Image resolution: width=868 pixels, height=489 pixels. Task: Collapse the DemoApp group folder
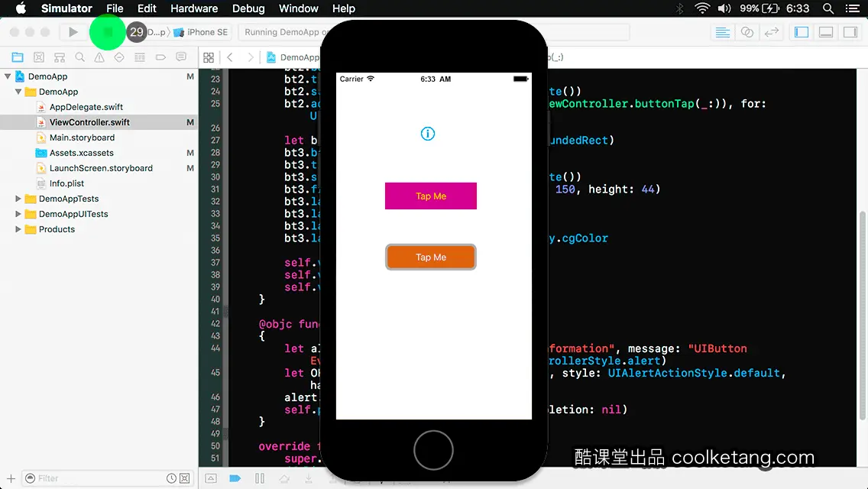pyautogui.click(x=18, y=92)
